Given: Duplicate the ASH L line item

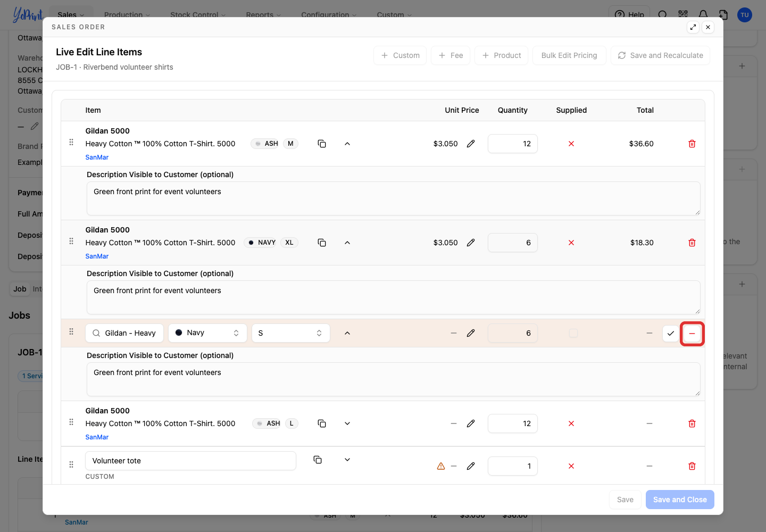Looking at the screenshot, I should pos(322,423).
